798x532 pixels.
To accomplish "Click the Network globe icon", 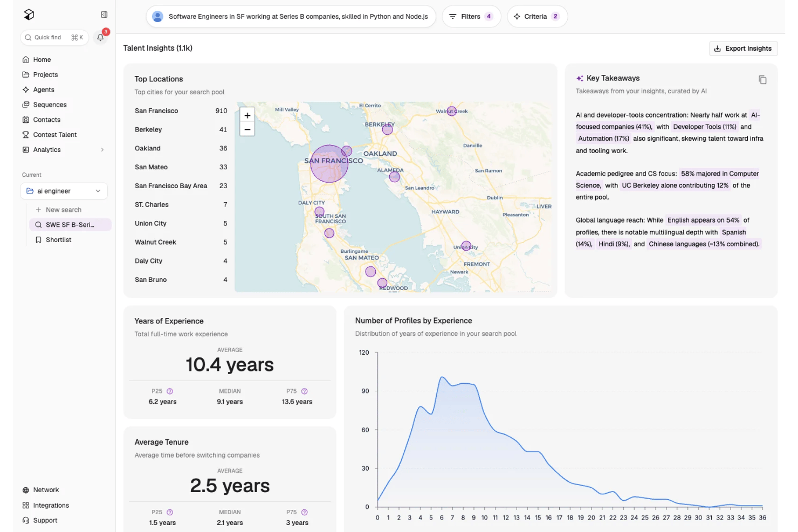I will click(x=26, y=490).
